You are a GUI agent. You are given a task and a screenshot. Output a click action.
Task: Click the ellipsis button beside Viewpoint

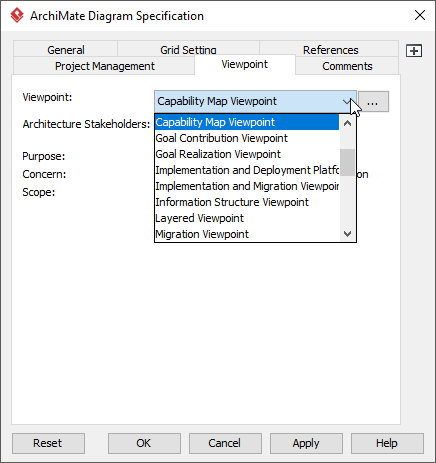(373, 102)
